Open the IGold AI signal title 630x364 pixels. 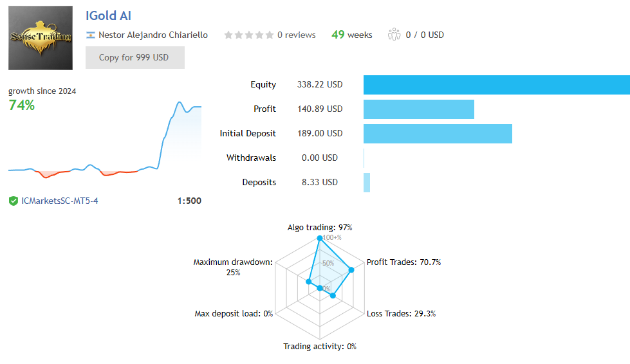(108, 15)
